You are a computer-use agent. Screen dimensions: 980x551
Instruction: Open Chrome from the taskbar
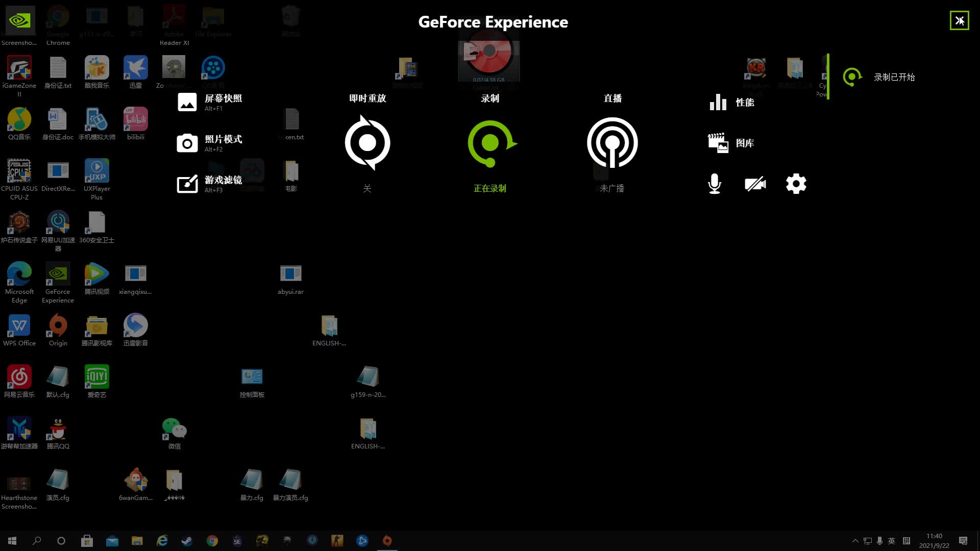[212, 541]
